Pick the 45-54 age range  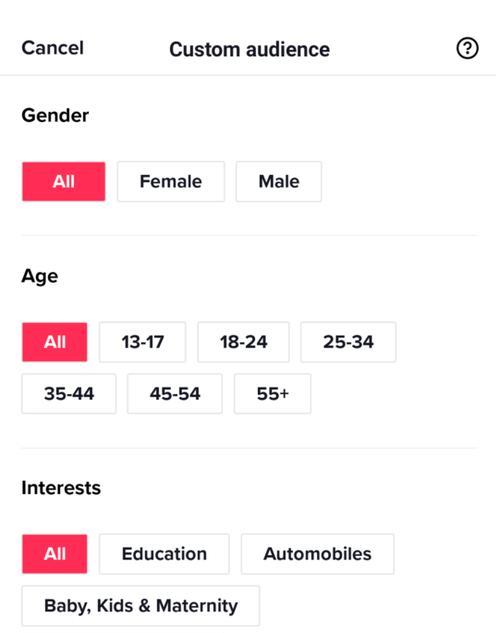[x=175, y=394]
